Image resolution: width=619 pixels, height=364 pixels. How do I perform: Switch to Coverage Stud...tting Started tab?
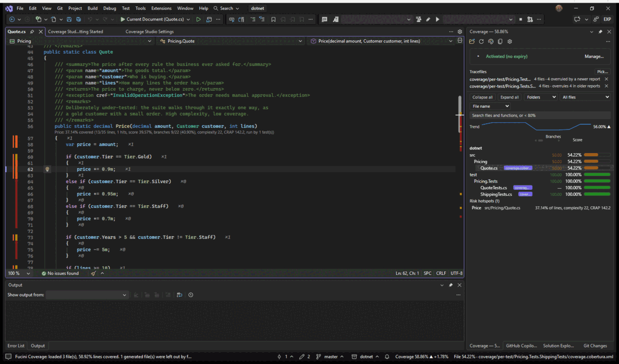75,31
